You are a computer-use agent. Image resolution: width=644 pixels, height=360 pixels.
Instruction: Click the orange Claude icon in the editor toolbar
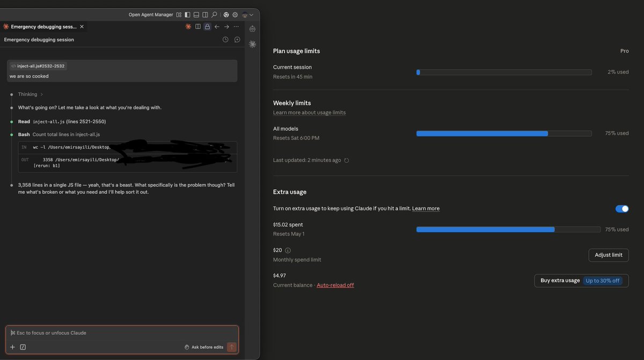pyautogui.click(x=188, y=26)
